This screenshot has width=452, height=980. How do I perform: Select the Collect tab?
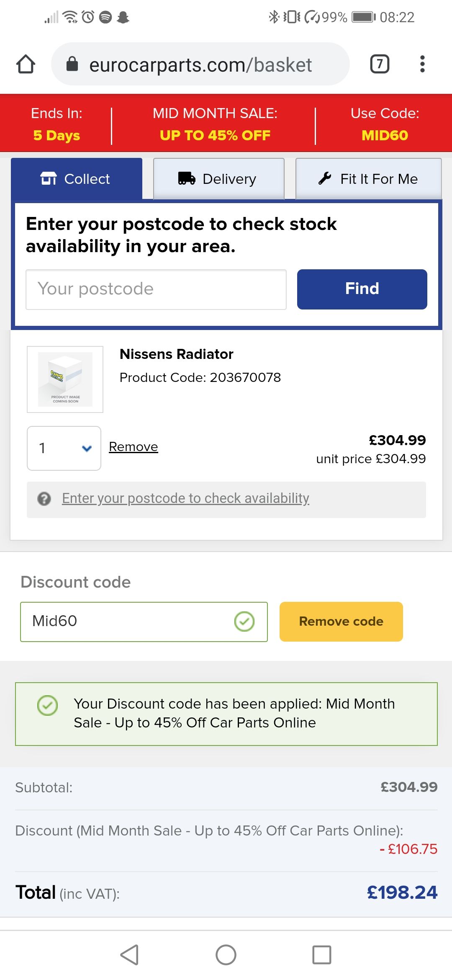[x=77, y=179]
